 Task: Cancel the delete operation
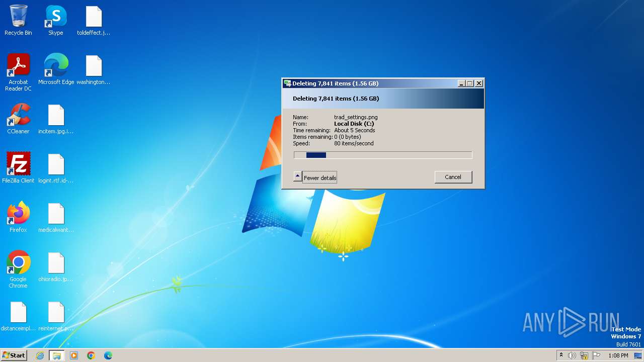453,177
